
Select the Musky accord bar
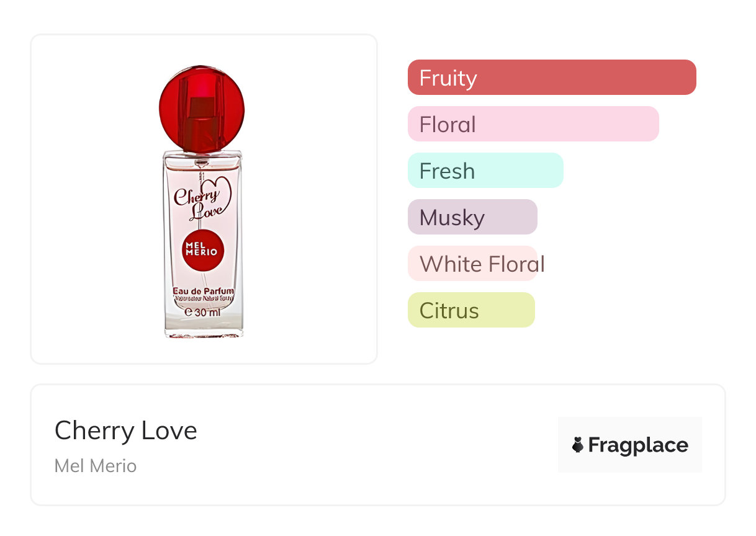tap(472, 217)
